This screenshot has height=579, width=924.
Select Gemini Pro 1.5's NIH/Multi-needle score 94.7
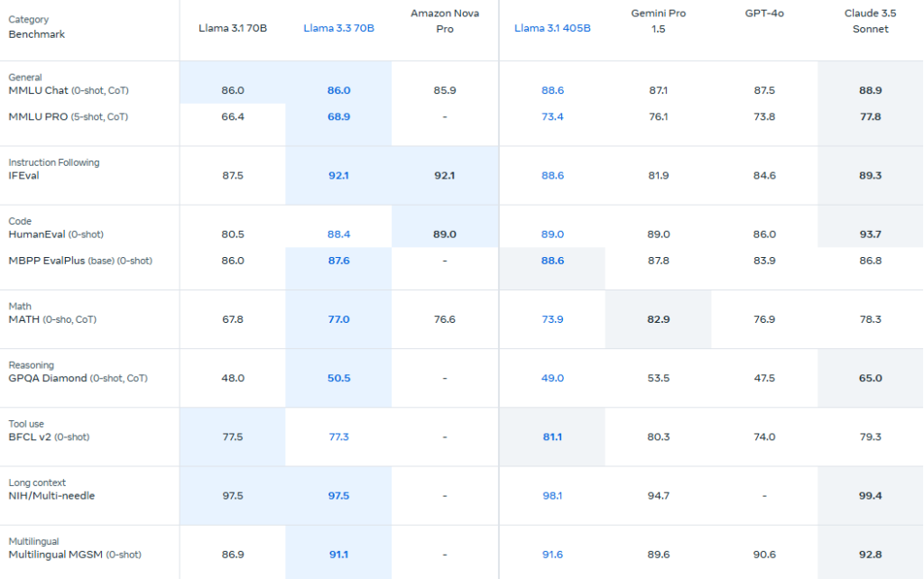pos(658,496)
